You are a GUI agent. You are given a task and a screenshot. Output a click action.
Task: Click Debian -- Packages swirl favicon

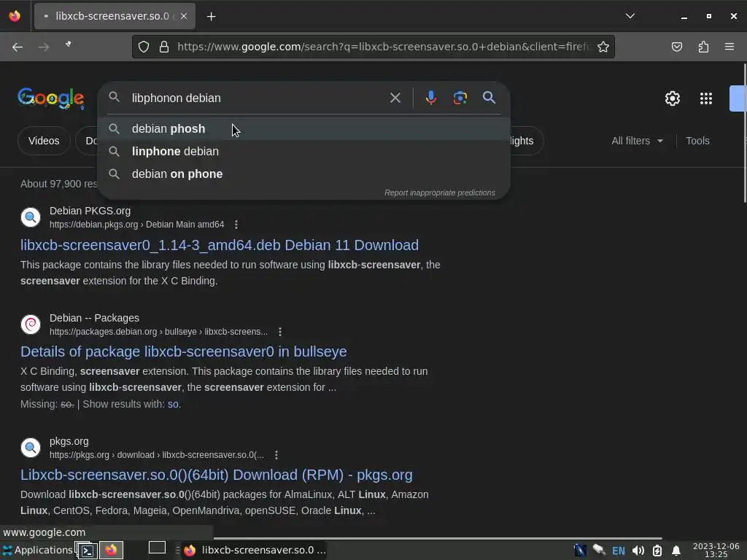coord(31,324)
